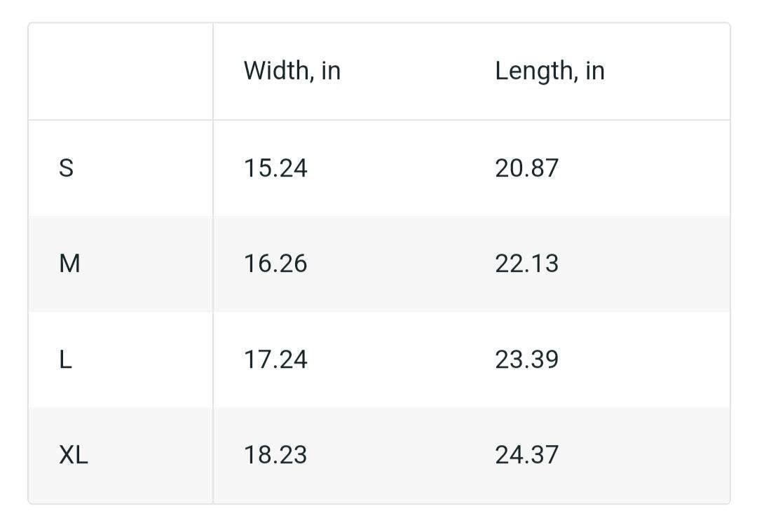Viewport: 757px width, 532px height.
Task: Select the 16.26 width value
Action: [275, 264]
